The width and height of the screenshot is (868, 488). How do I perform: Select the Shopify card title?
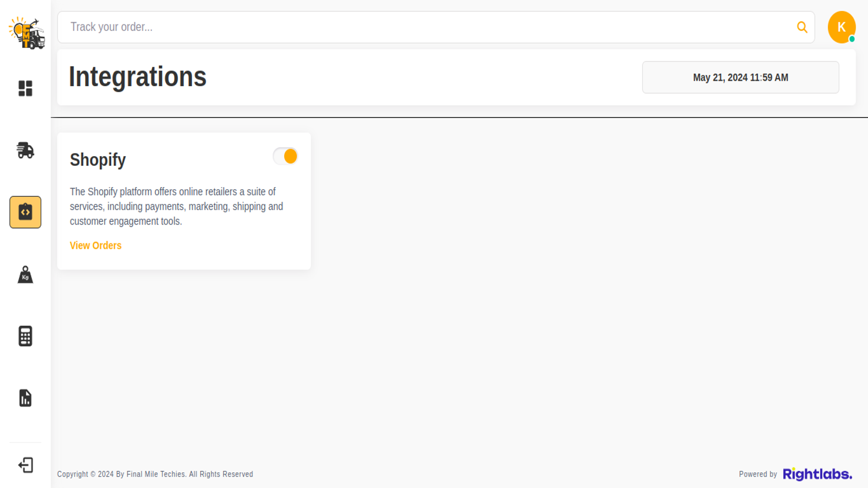(98, 159)
